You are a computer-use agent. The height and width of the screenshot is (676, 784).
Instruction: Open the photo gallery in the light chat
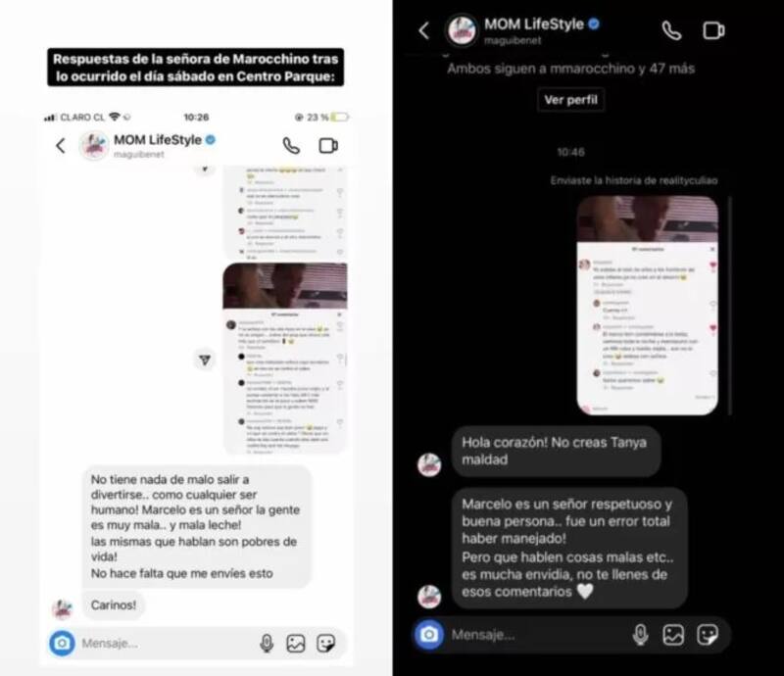pos(296,643)
